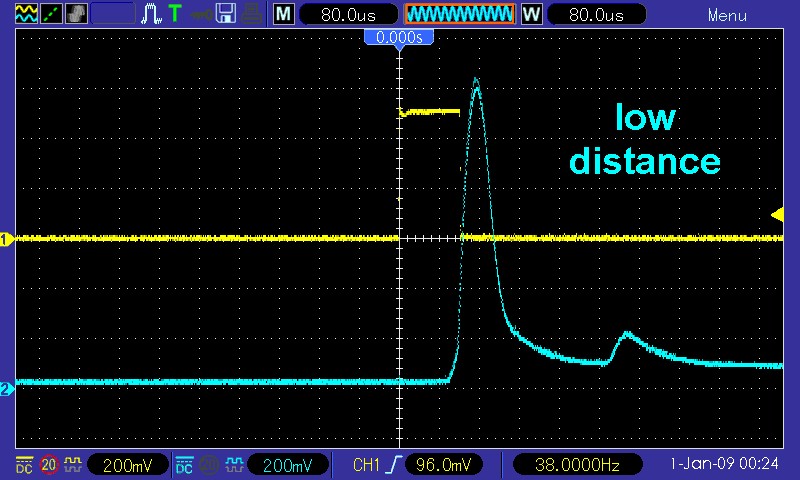The image size is (800, 480).
Task: Click the orange-bordered waveform memory overview bar
Action: (460, 14)
